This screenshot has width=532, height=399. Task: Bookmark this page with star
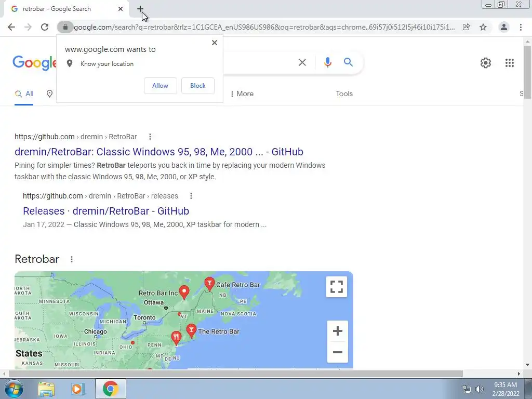click(x=483, y=27)
